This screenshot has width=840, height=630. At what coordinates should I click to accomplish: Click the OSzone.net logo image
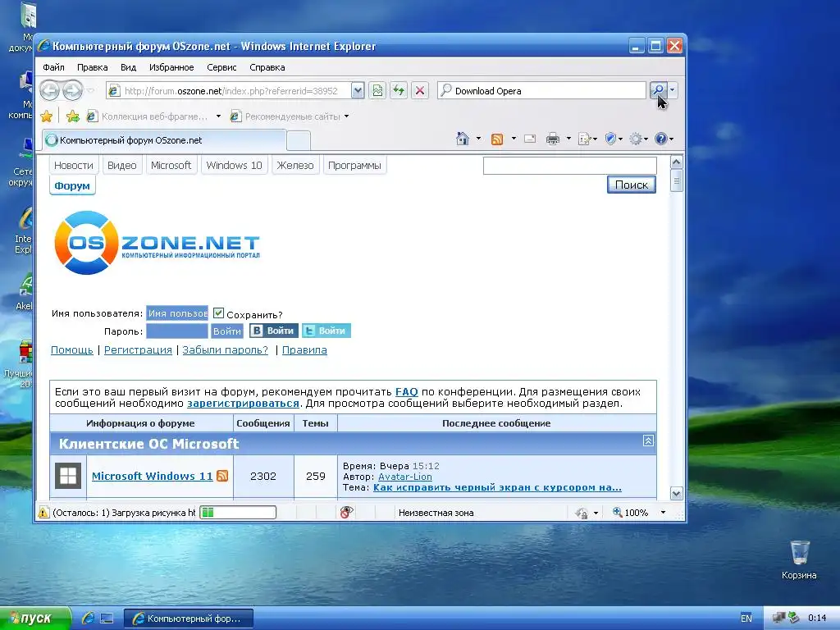click(x=157, y=243)
